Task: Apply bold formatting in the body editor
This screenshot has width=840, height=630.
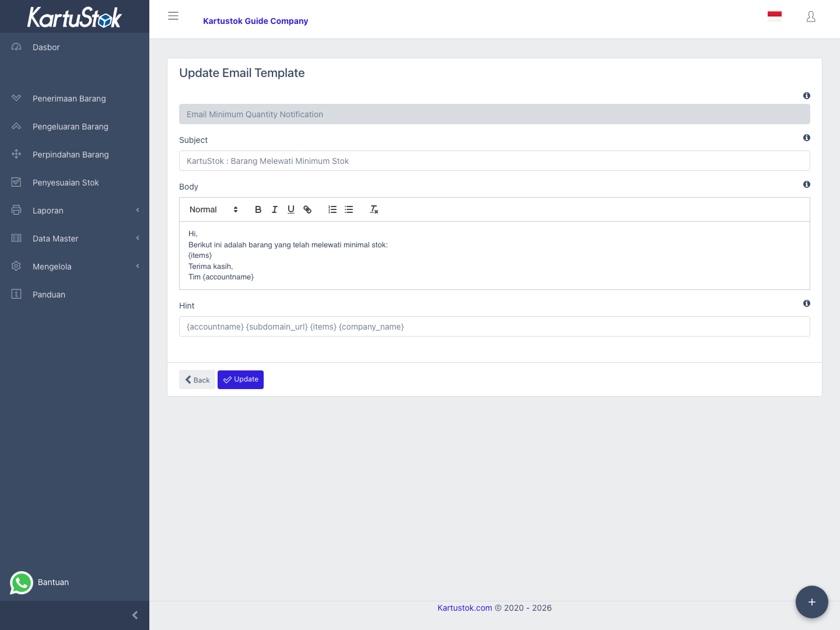Action: [x=258, y=209]
